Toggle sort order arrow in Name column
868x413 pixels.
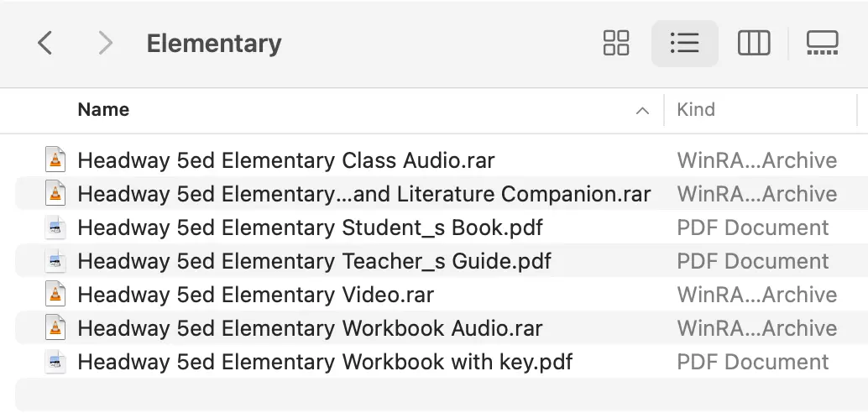click(642, 110)
